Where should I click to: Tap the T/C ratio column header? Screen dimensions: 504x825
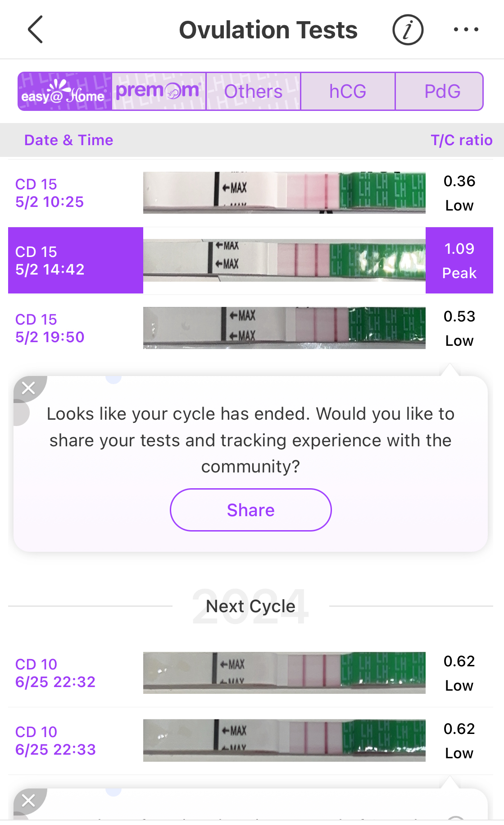pos(461,140)
